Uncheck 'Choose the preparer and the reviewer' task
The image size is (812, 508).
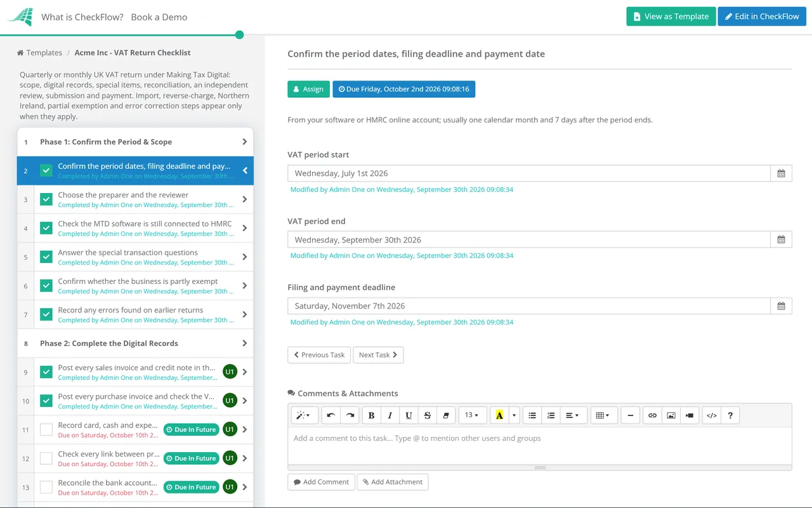tap(46, 199)
